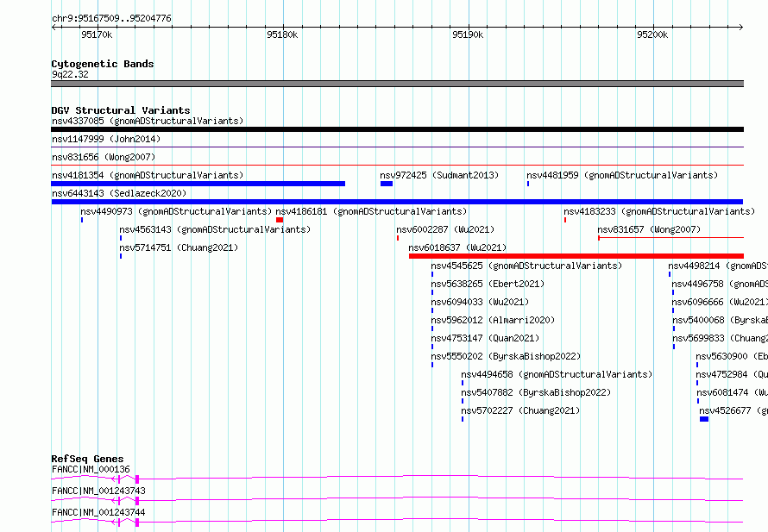The width and height of the screenshot is (768, 532).
Task: Open variant nsv4490973 label
Action: 176,211
